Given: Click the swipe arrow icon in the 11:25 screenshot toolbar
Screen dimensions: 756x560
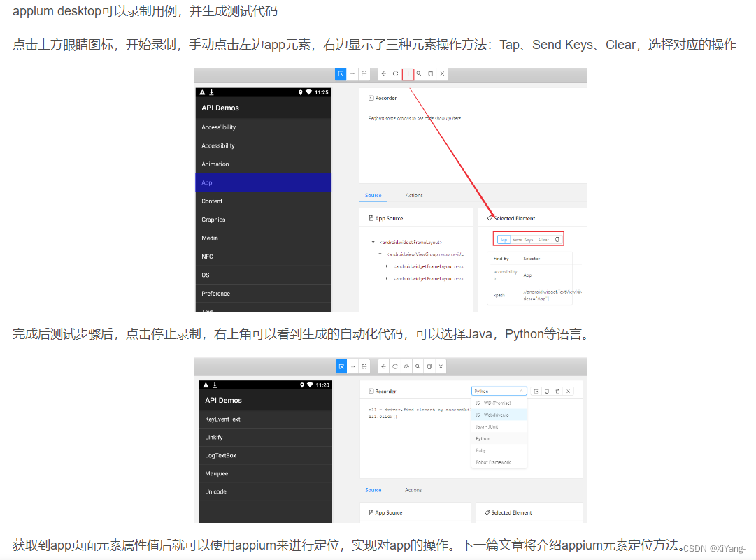Looking at the screenshot, I should tap(352, 73).
